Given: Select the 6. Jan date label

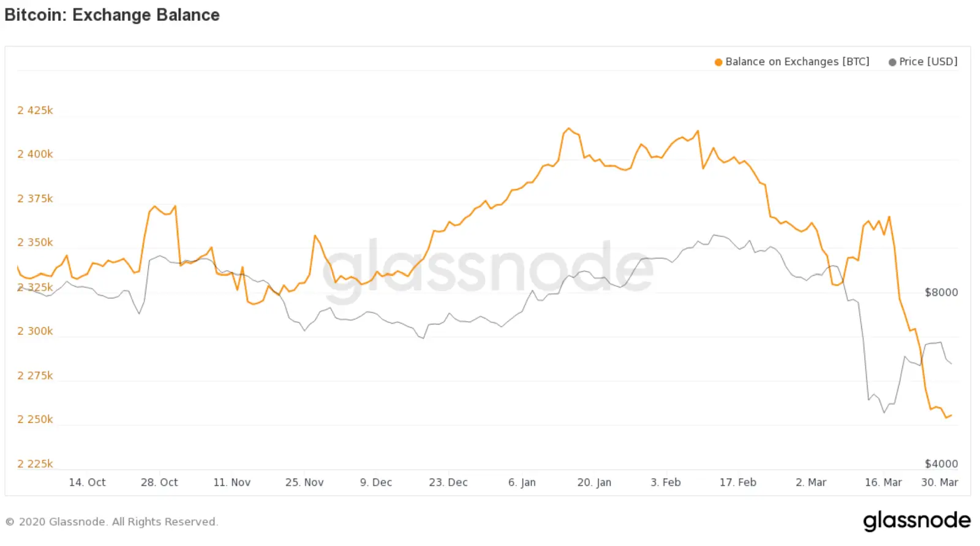Looking at the screenshot, I should pyautogui.click(x=522, y=482).
